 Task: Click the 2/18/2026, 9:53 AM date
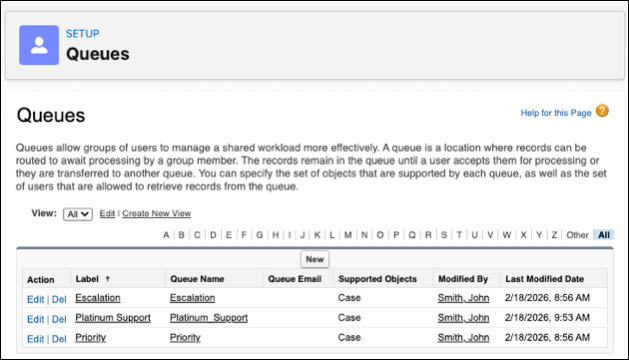(x=547, y=317)
